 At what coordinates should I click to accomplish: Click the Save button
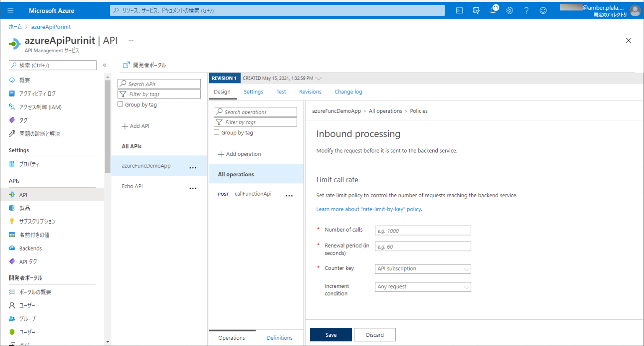pyautogui.click(x=330, y=335)
